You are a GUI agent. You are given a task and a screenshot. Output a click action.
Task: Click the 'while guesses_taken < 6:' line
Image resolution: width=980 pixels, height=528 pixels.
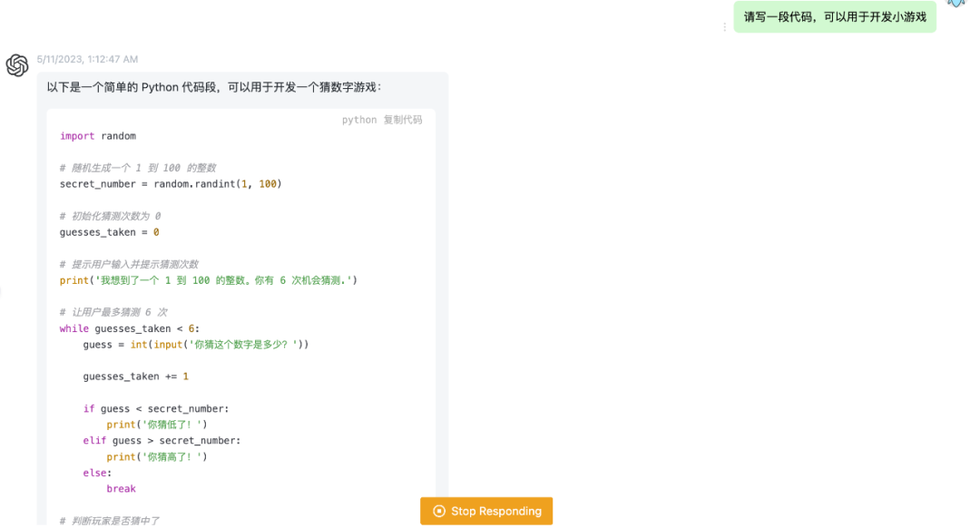[129, 328]
